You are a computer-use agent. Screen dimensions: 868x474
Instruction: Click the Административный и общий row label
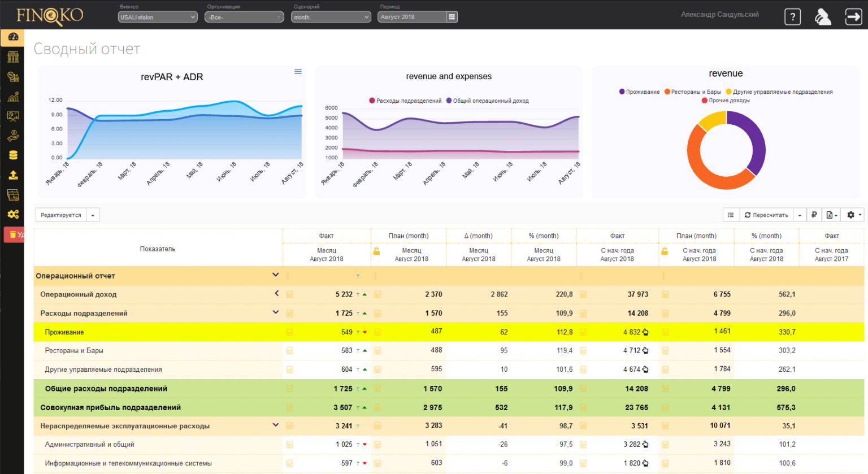89,445
